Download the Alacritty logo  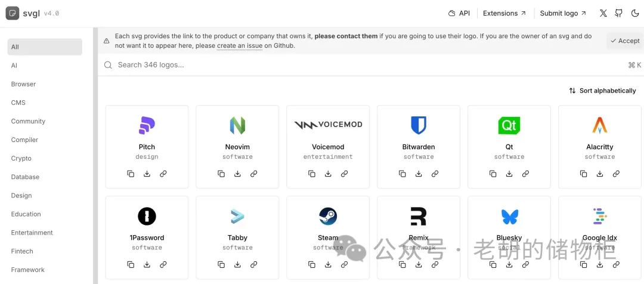tap(600, 174)
